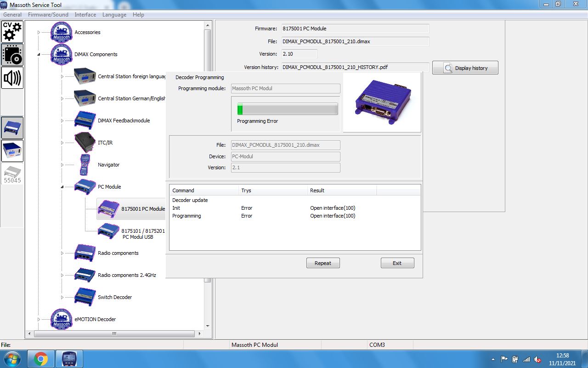Click the Version history PDF field
This screenshot has width=588, height=368.
coord(355,67)
